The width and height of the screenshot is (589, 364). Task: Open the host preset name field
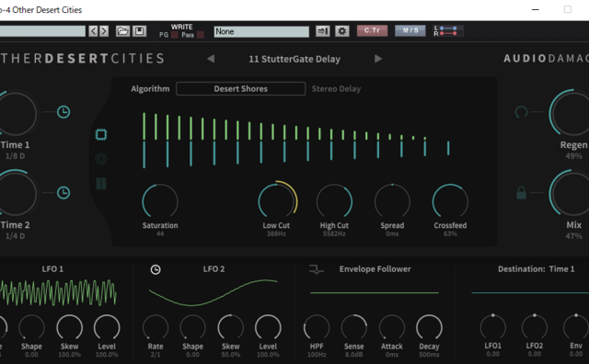click(42, 31)
